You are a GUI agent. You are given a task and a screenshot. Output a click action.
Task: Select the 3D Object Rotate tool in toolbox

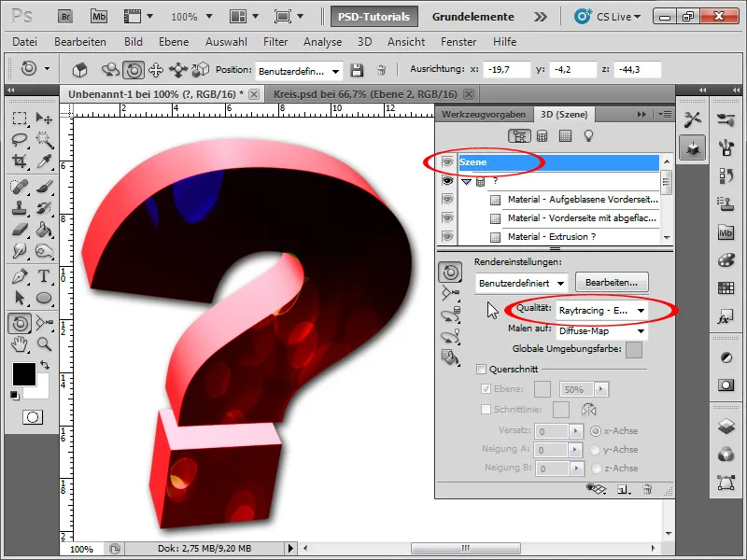coord(20,323)
